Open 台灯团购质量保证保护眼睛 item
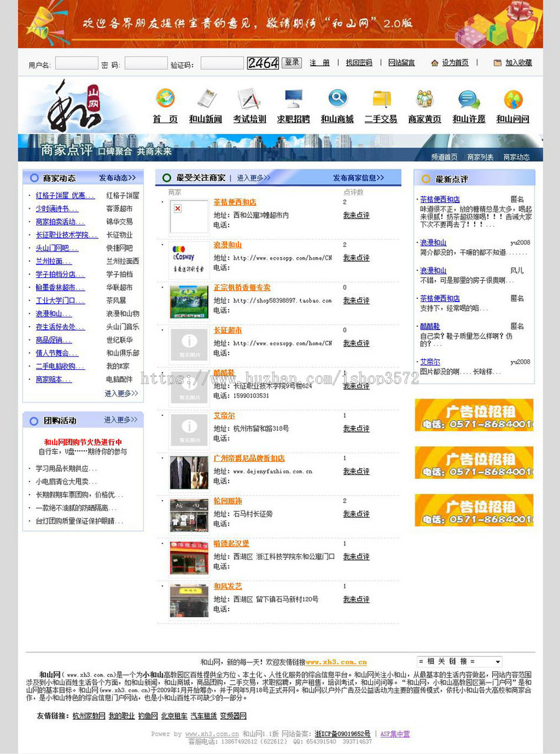This screenshot has width=560, height=754. click(80, 521)
